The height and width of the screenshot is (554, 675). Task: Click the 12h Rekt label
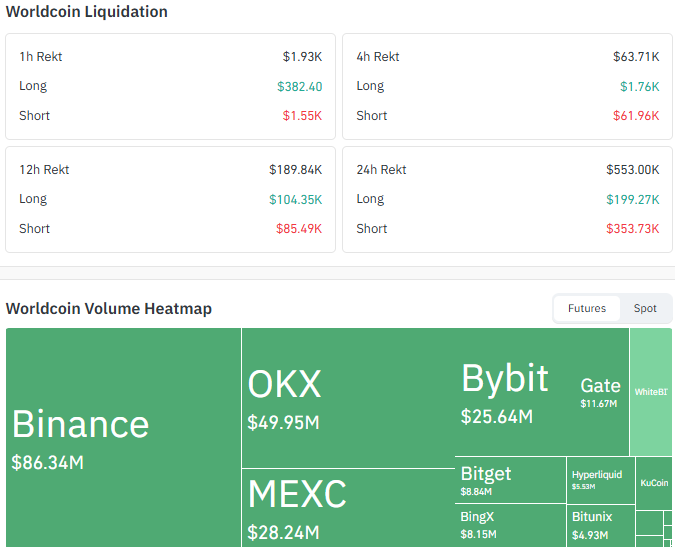[x=44, y=170]
